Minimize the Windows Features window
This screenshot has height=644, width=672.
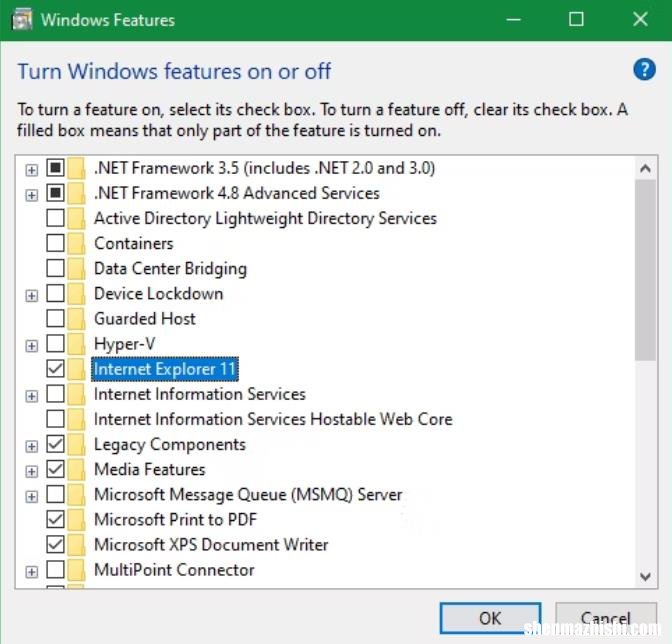(513, 20)
